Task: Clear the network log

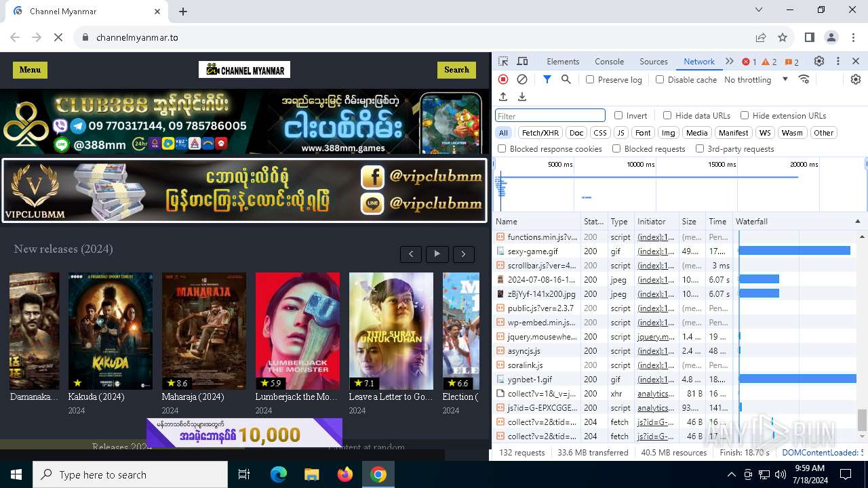Action: click(x=522, y=79)
